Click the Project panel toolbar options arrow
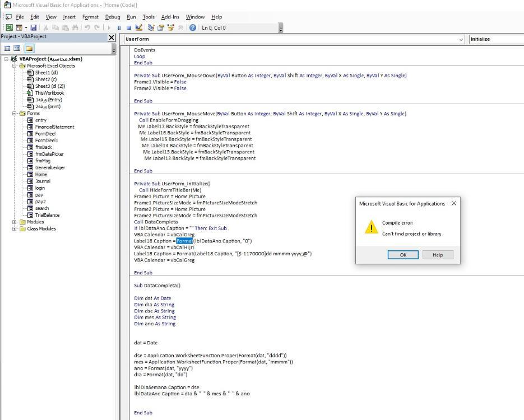 [x=114, y=49]
